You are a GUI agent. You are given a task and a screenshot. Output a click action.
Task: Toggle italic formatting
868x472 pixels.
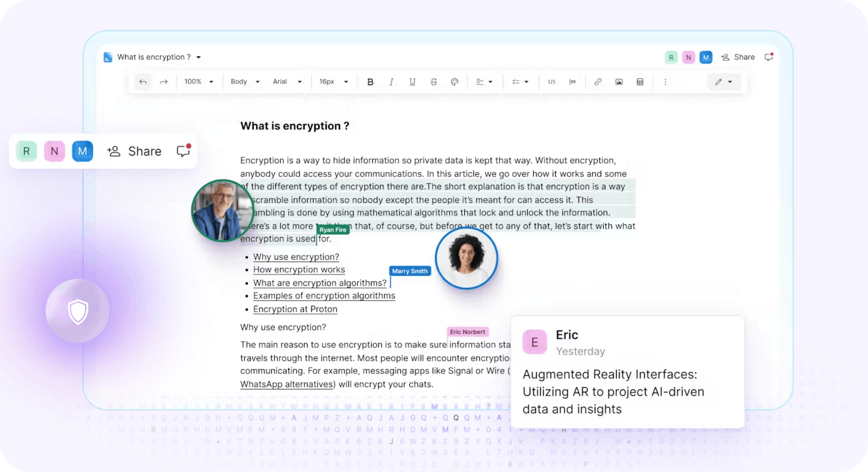tap(391, 82)
